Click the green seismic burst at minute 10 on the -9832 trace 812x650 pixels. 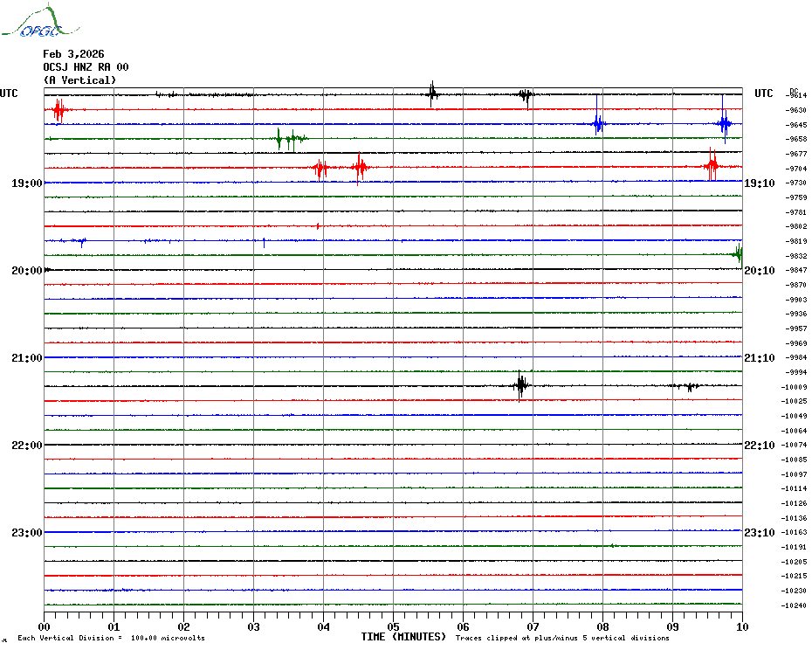739,254
